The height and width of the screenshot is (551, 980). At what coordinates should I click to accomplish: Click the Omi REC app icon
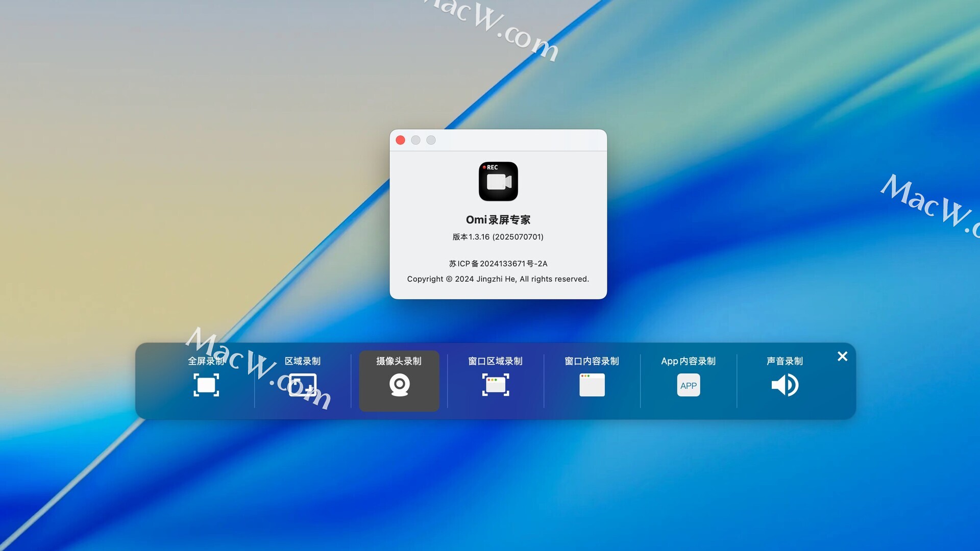[x=498, y=182]
